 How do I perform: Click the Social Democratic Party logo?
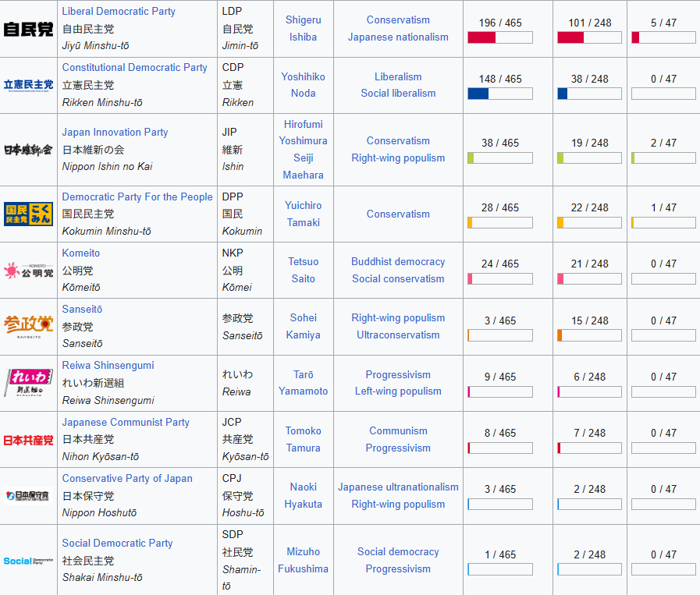point(29,561)
